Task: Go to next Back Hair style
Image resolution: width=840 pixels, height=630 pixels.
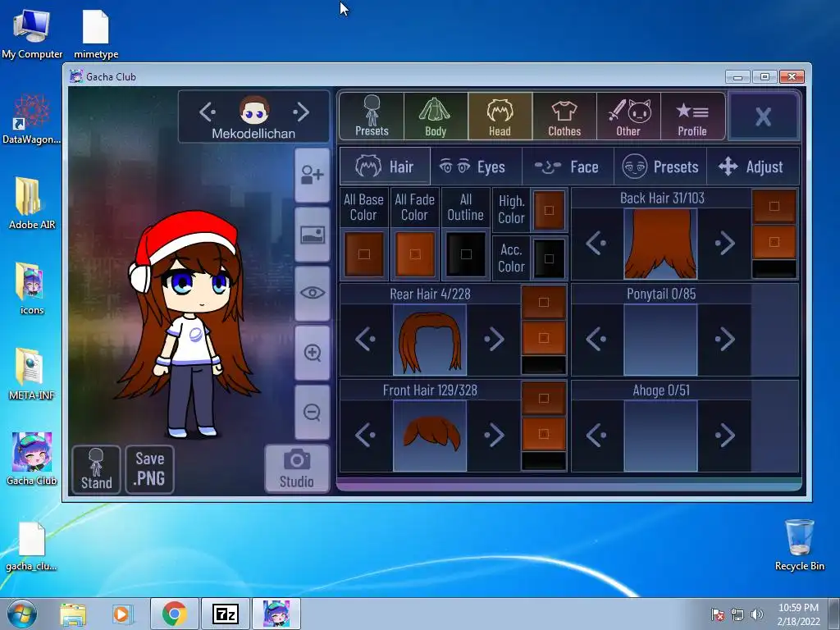Action: 725,244
